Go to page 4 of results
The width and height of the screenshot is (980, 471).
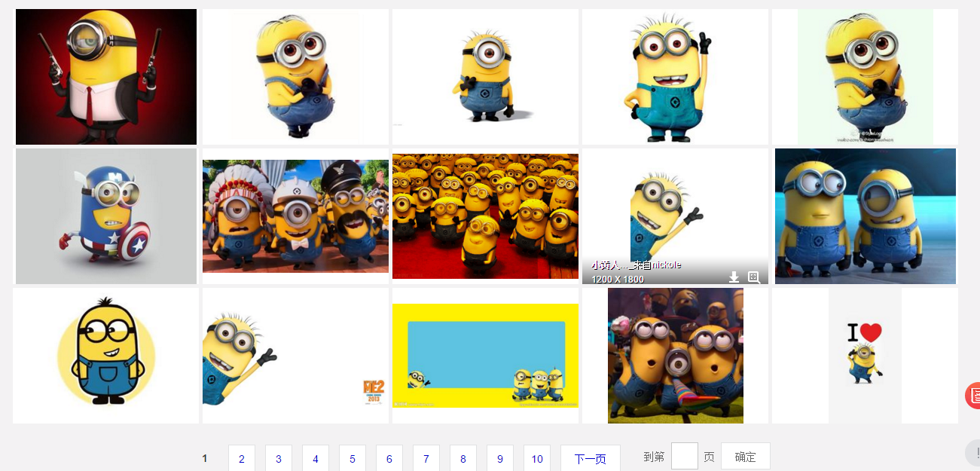coord(316,458)
